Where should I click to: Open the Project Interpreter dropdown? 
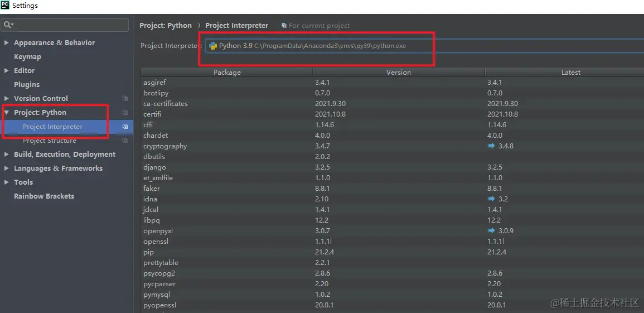pos(425,46)
